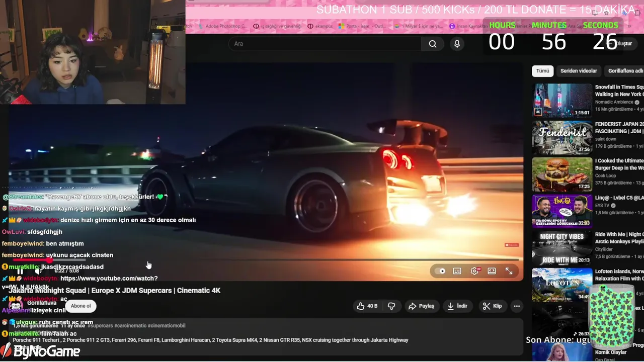
Task: Open the burger video thumbnail 17:25
Action: (x=562, y=174)
